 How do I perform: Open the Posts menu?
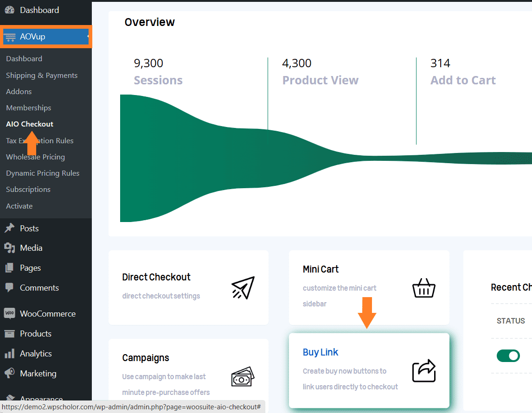coord(29,229)
